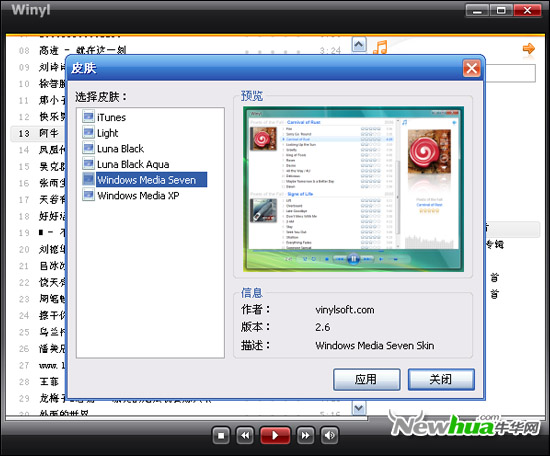Select track 13 in the playlist
Image resolution: width=550 pixels, height=456 pixels.
coord(38,133)
